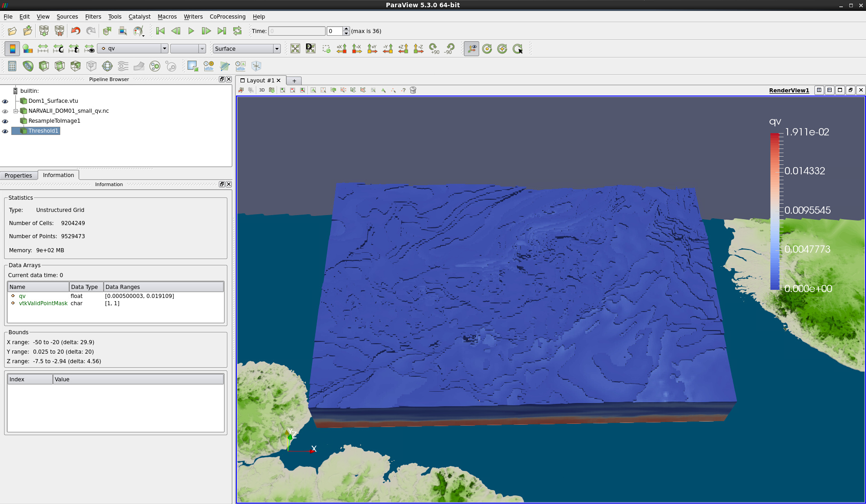Set view direction to +Z
Screen dimensions: 866x504
(x=403, y=48)
